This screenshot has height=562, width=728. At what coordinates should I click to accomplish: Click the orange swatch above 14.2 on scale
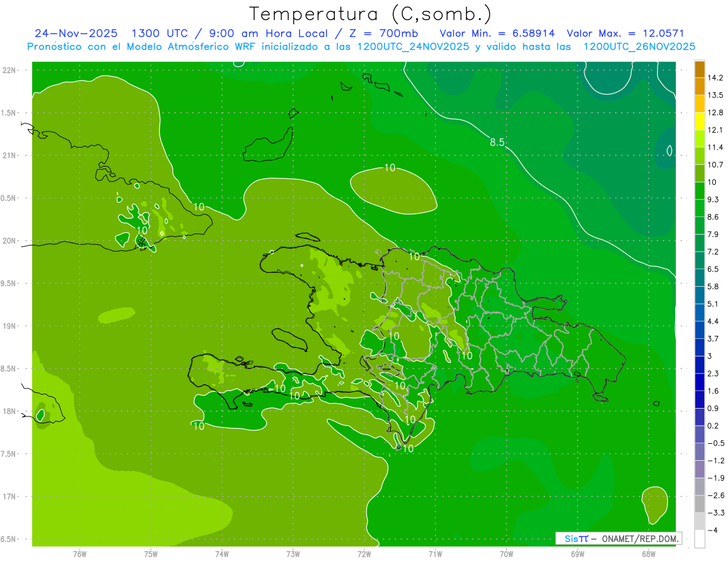pyautogui.click(x=699, y=69)
